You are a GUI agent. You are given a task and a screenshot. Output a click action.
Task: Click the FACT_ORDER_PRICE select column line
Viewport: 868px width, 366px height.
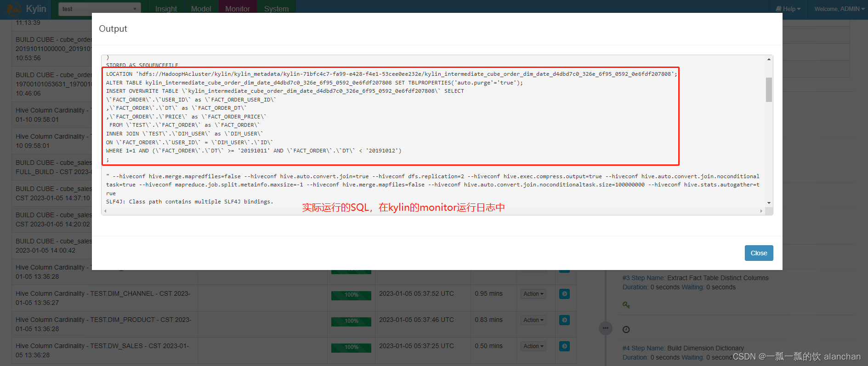(x=186, y=117)
